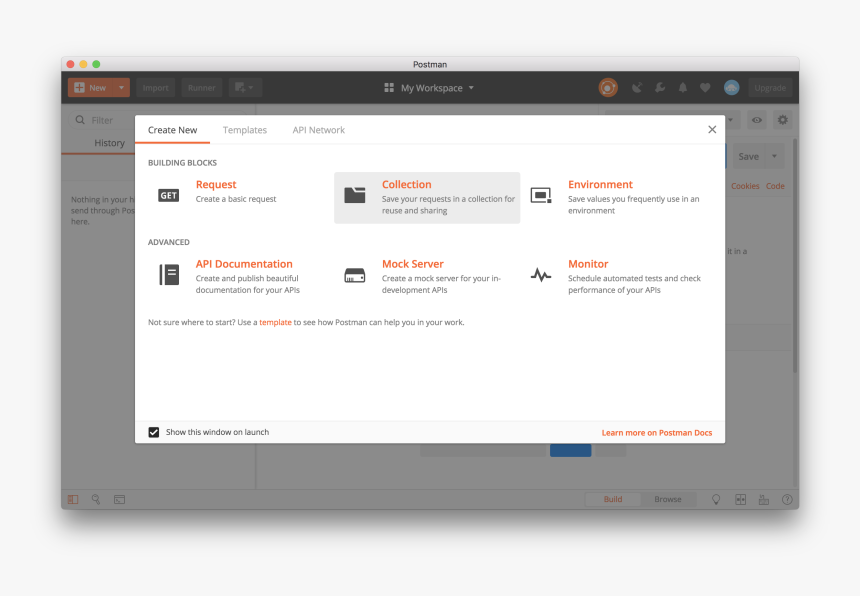Open the notifications bell icon
This screenshot has height=596, width=860.
point(683,88)
